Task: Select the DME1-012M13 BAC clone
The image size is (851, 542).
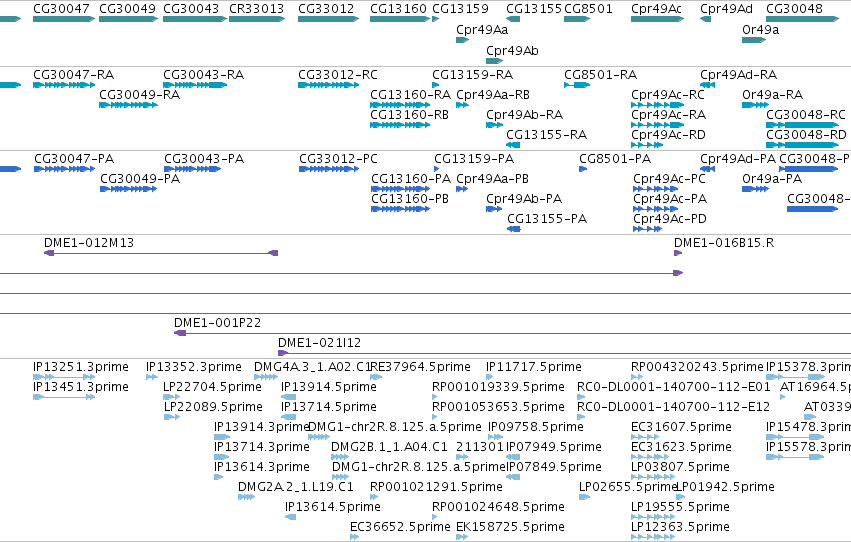Action: [x=161, y=253]
